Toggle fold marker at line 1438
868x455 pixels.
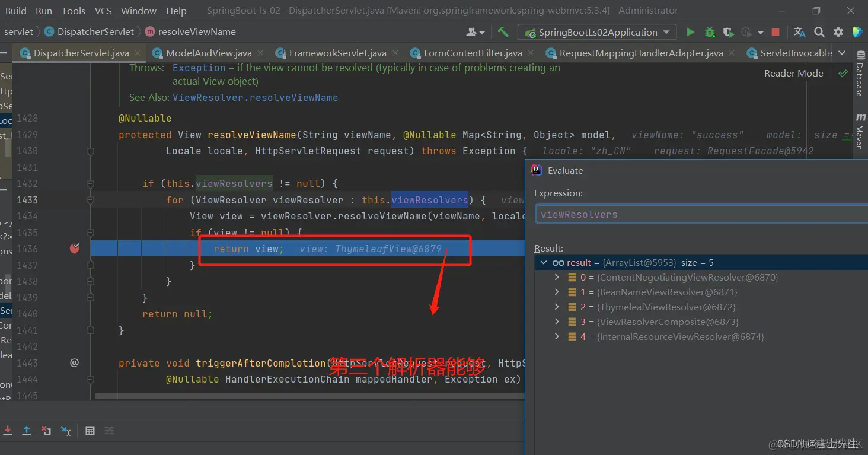91,281
